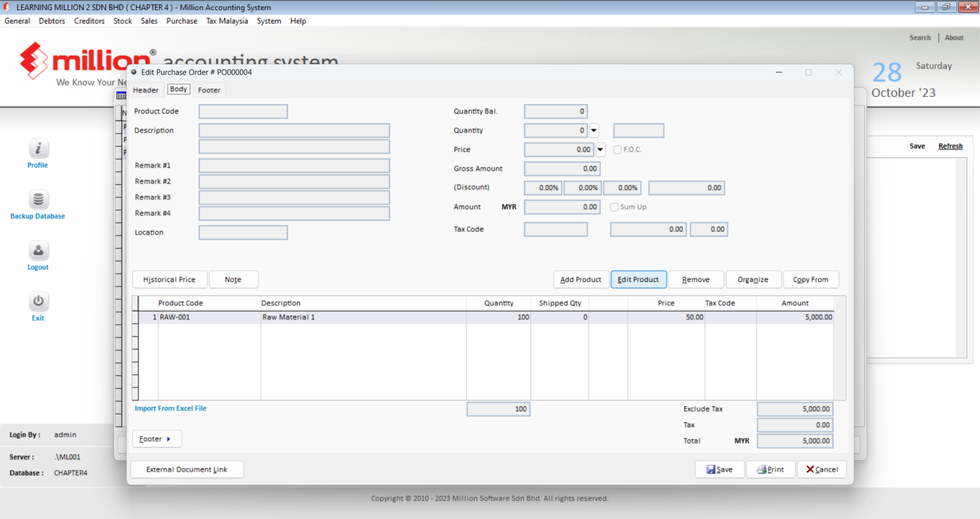The height and width of the screenshot is (519, 980).
Task: Click the Remark #1 input field
Action: [294, 166]
